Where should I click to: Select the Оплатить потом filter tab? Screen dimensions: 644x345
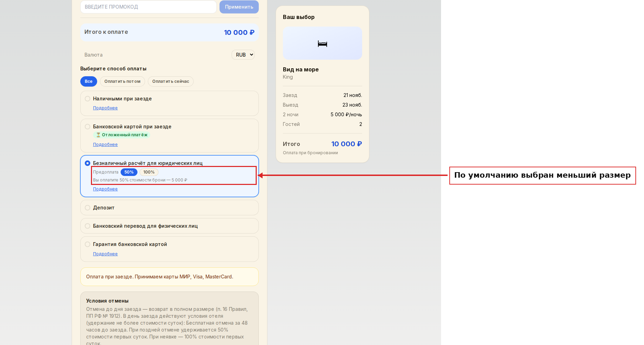tap(122, 81)
